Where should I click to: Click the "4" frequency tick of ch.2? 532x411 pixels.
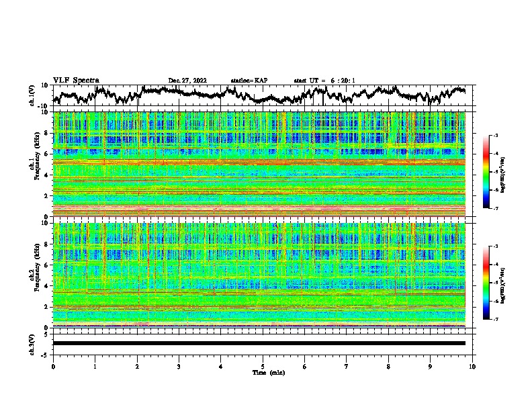click(x=48, y=286)
